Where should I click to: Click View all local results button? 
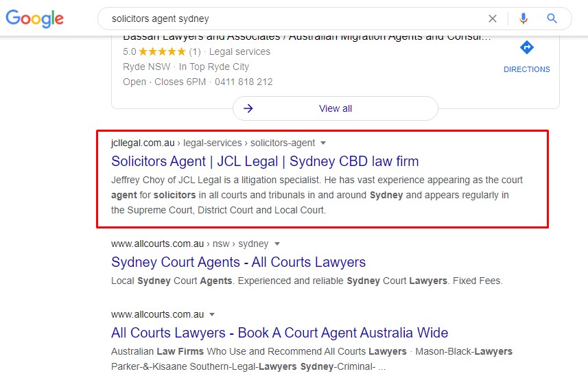tap(336, 108)
